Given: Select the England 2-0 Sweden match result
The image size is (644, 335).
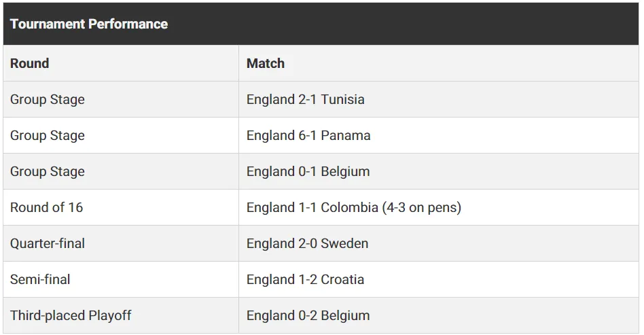Looking at the screenshot, I should tap(307, 243).
